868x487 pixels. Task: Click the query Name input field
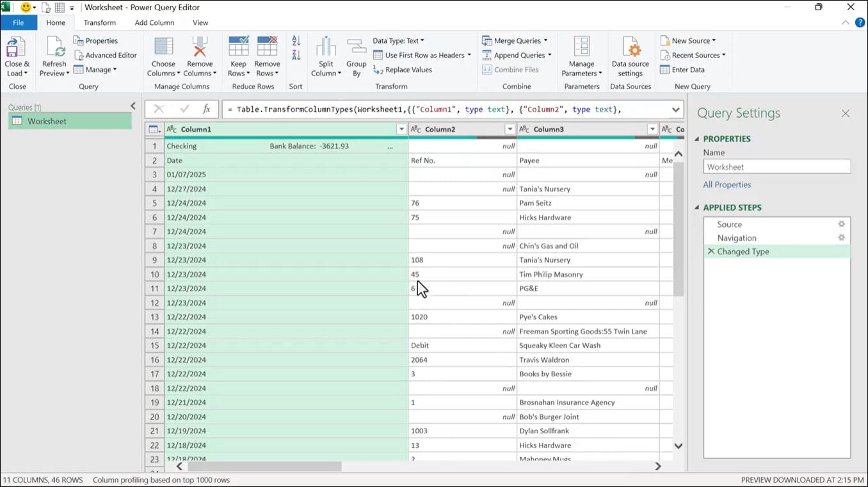(776, 167)
